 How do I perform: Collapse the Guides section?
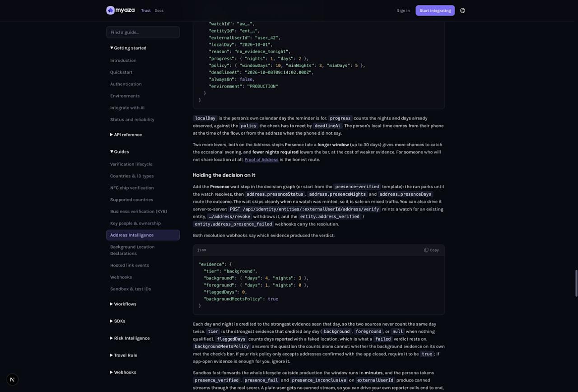120,152
